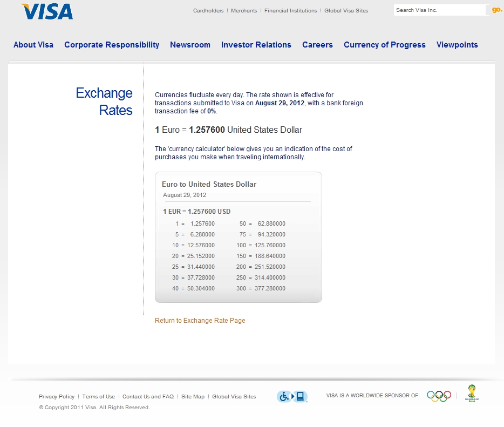Click the 1 EUR = 1.257600 USD line
504x427 pixels.
(x=197, y=212)
